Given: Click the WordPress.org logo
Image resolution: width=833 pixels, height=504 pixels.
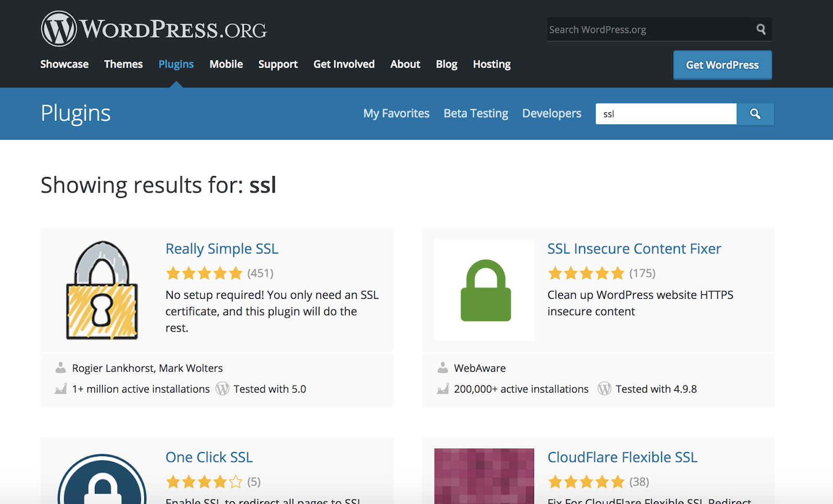Looking at the screenshot, I should pos(154,29).
